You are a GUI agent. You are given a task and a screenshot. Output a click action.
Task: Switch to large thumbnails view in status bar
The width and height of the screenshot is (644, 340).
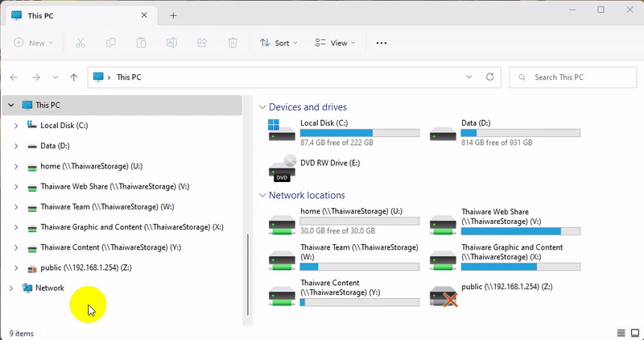[634, 333]
